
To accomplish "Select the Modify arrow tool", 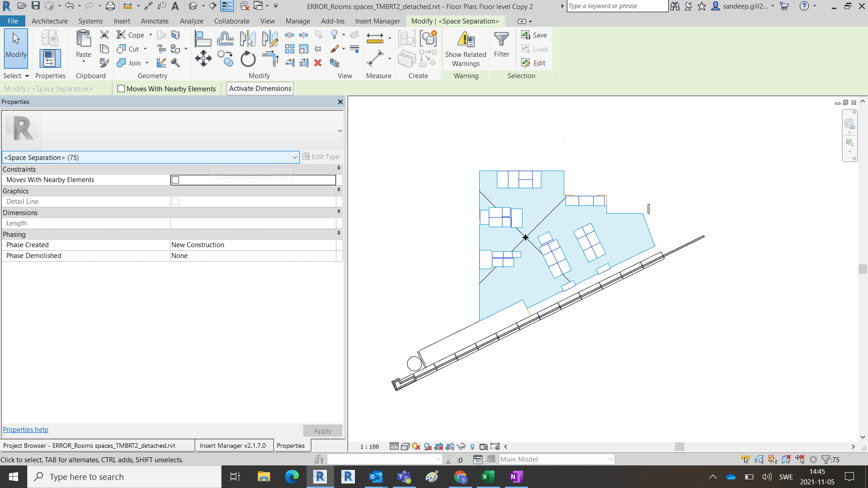I will [x=16, y=47].
